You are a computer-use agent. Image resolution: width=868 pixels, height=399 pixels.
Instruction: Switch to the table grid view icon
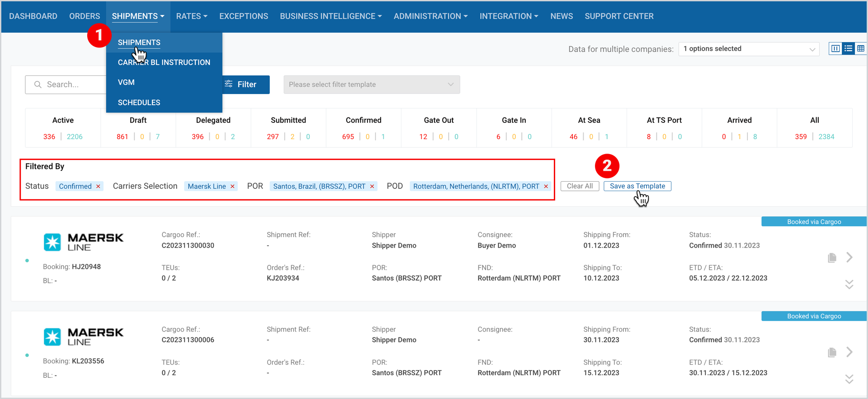pyautogui.click(x=861, y=48)
